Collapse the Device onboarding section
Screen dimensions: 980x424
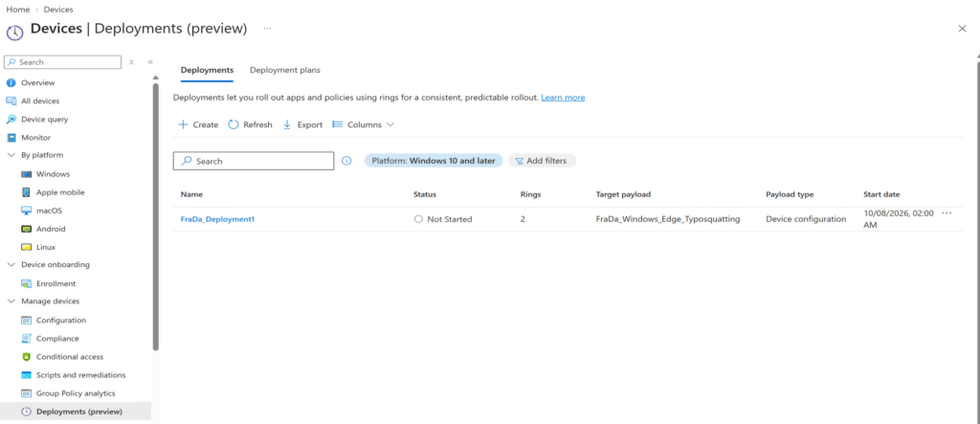11,264
